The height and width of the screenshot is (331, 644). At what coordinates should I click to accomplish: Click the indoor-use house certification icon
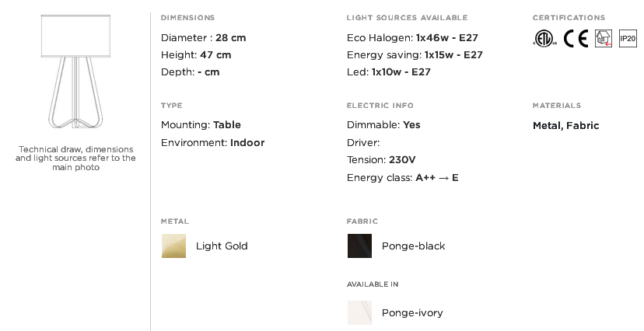point(604,39)
